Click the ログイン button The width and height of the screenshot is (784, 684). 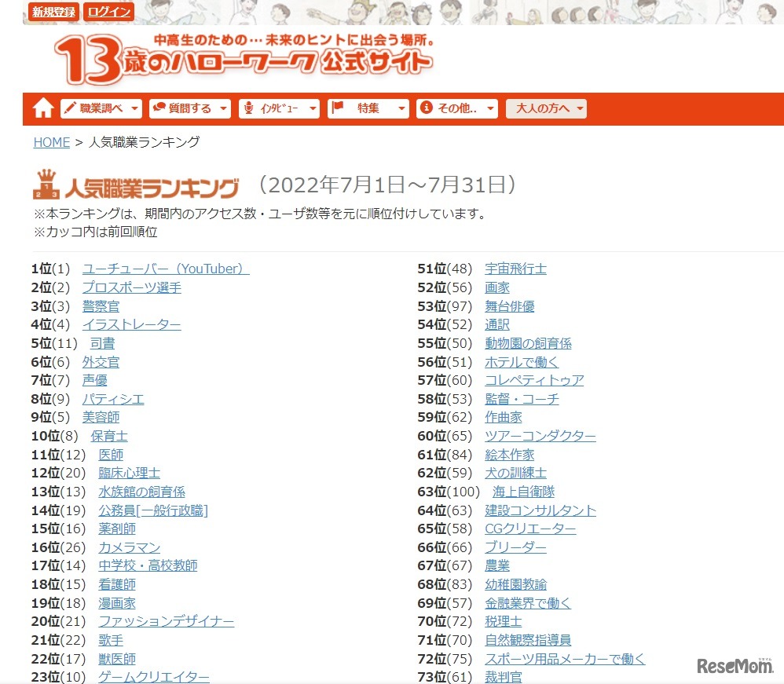click(109, 12)
